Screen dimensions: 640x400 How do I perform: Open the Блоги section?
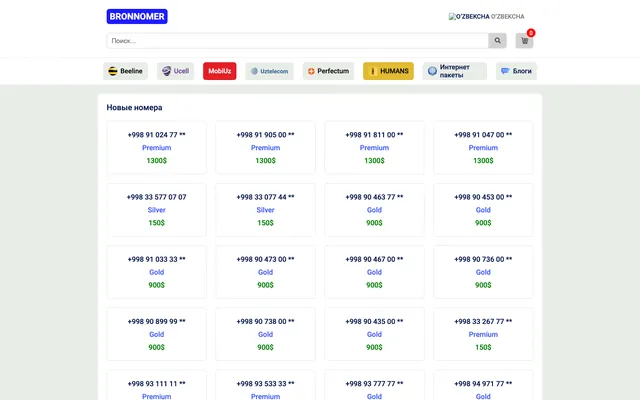point(516,71)
